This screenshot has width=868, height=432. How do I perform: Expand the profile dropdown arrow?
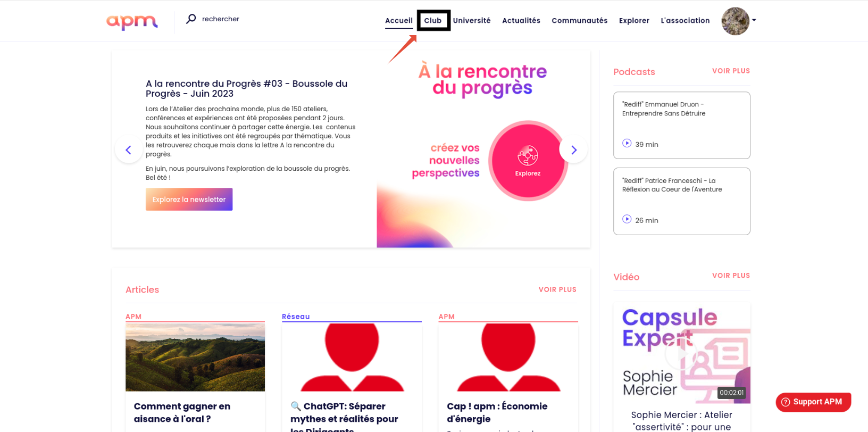pos(754,20)
